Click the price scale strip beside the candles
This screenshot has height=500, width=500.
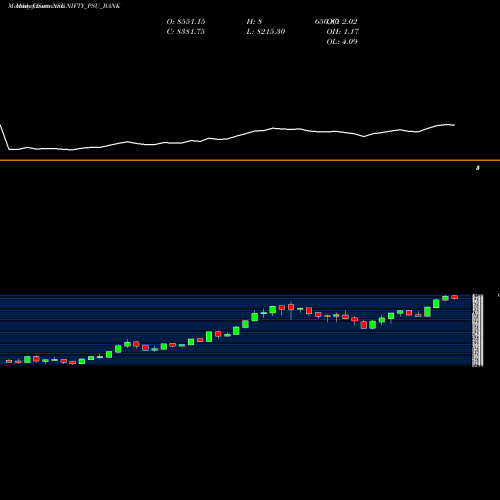478,330
